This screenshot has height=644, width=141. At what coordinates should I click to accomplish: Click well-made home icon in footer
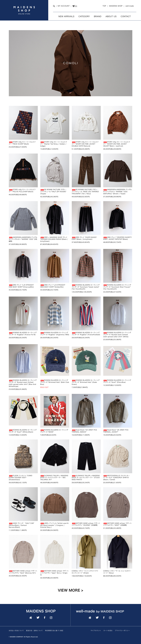tap(90, 617)
